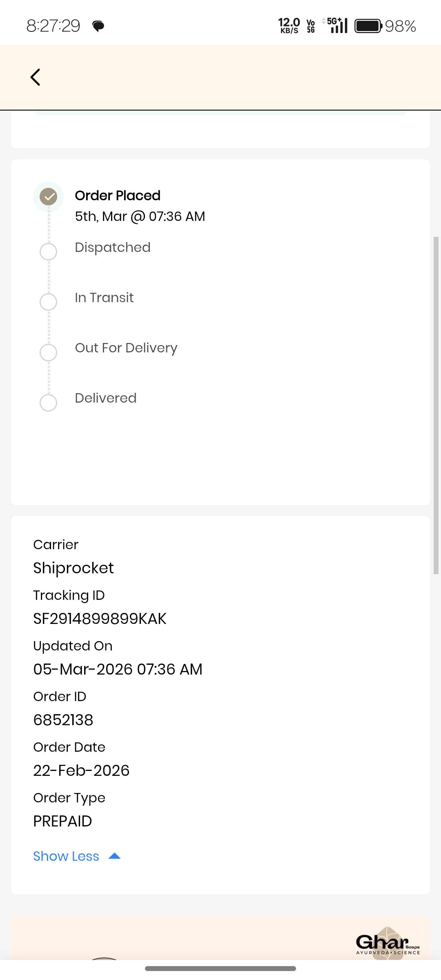The width and height of the screenshot is (441, 980).
Task: Click the blue collapse arrow
Action: tap(115, 856)
